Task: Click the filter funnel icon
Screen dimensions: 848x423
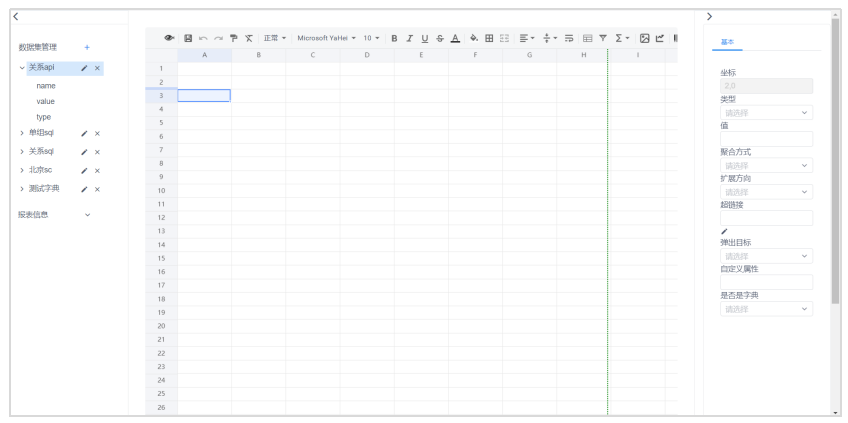Action: pos(603,38)
